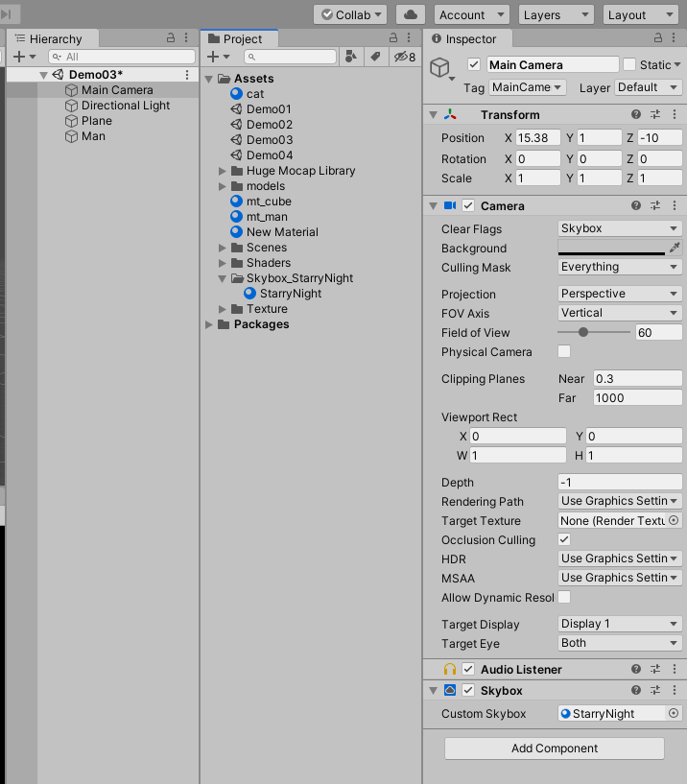Open the Layer dropdown set to Default

click(x=649, y=87)
